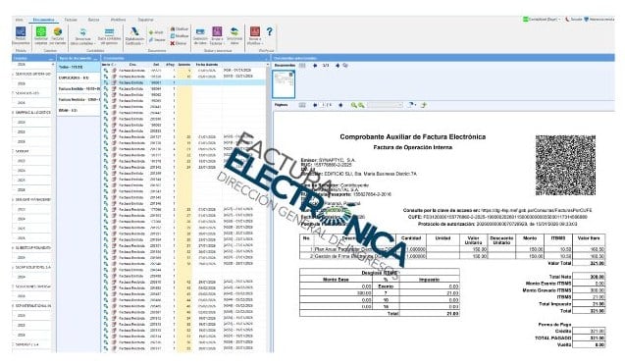Select Todos in the document type list
This screenshot has width=625, height=364.
[x=78, y=67]
